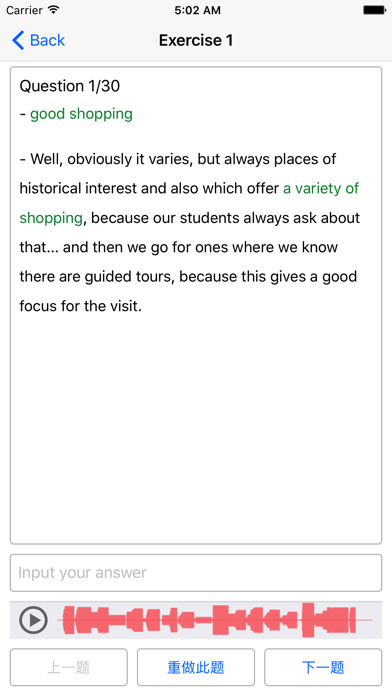Play the audio recording
Image resolution: width=392 pixels, height=696 pixels.
pos(33,620)
